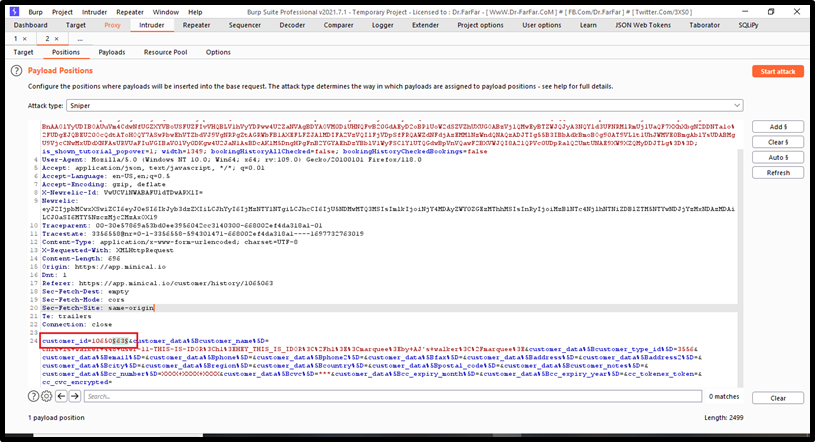
Task: Open the Payloads sub-tab
Action: coord(112,52)
